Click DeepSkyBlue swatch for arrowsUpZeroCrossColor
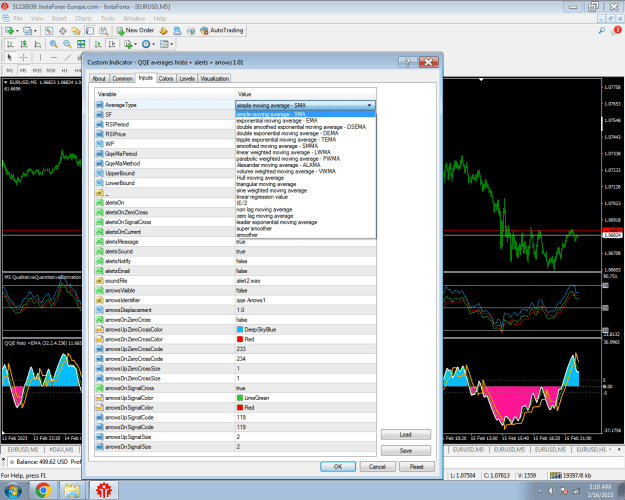Image resolution: width=625 pixels, height=500 pixels. (240, 329)
